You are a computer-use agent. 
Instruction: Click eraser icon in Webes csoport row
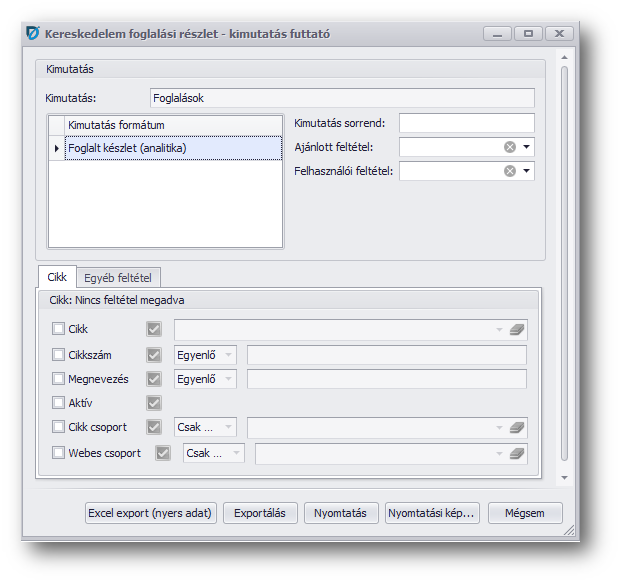point(516,453)
